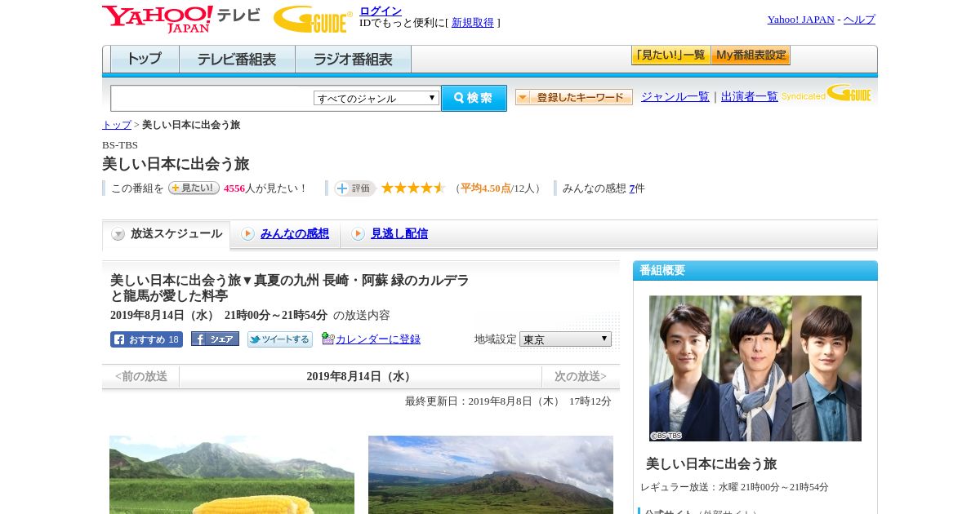Open 登録したキーワード dropdown button

click(x=574, y=97)
